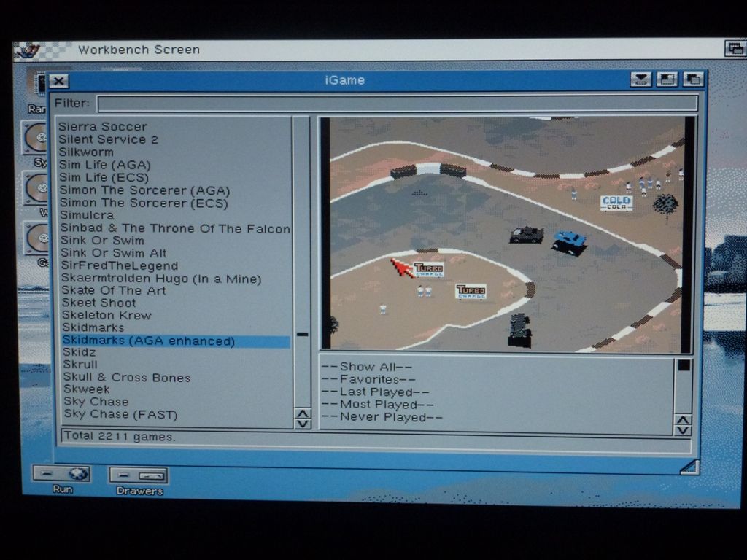Select Sim Life (ECS) entry
Screen dimensions: 747x560
click(104, 177)
